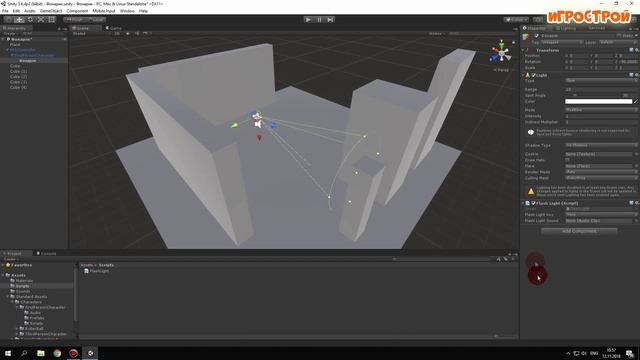
Task: Click the light Color swatch
Action: [598, 101]
